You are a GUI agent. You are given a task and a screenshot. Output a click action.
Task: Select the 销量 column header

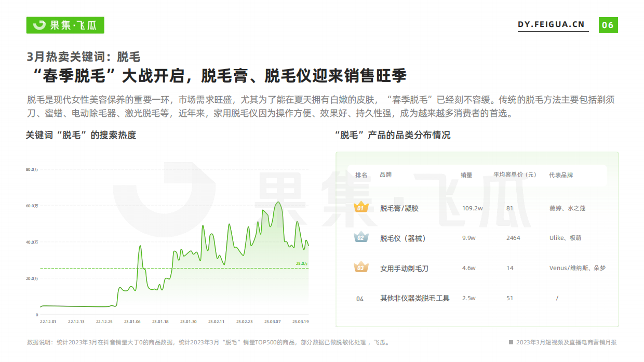[467, 175]
